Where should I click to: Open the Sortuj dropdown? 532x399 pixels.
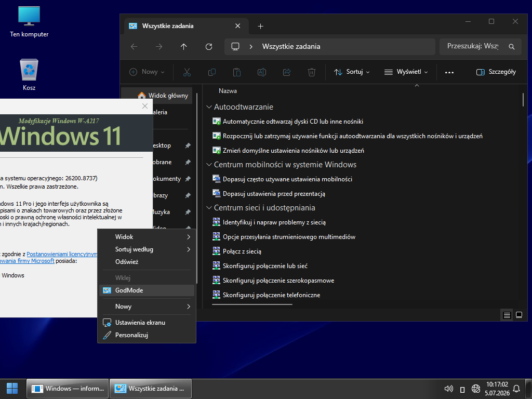click(352, 72)
